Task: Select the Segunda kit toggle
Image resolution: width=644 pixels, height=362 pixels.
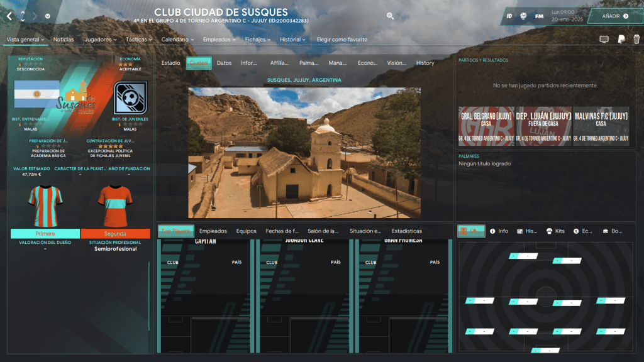Action: [115, 234]
